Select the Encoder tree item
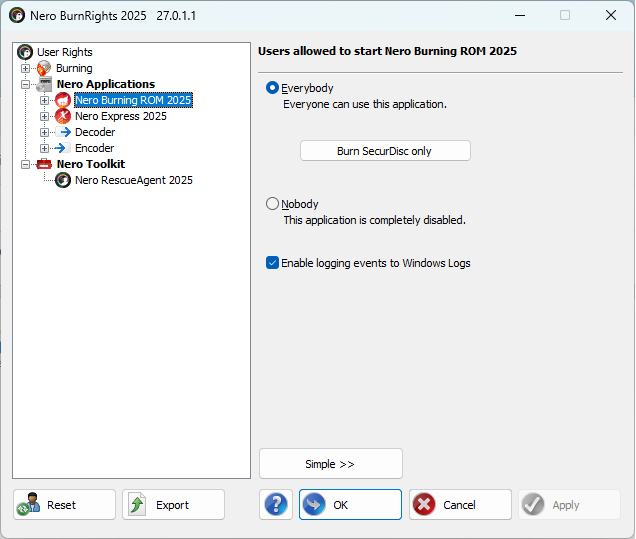The height and width of the screenshot is (539, 636). tap(94, 148)
